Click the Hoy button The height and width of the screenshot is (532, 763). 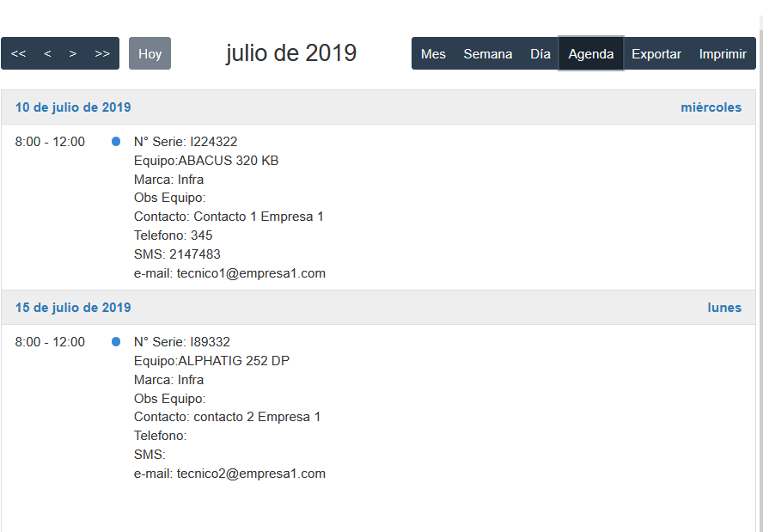(x=150, y=53)
